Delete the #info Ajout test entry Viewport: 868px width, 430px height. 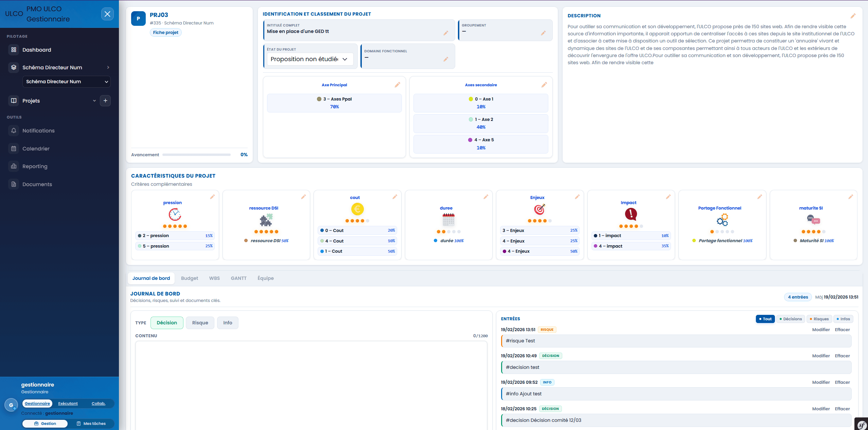[842, 382]
